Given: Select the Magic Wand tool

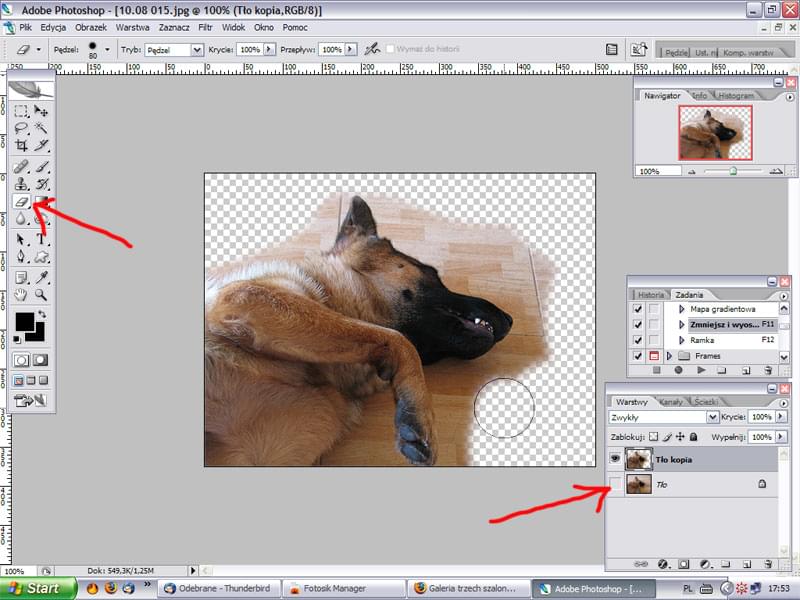Looking at the screenshot, I should point(41,128).
